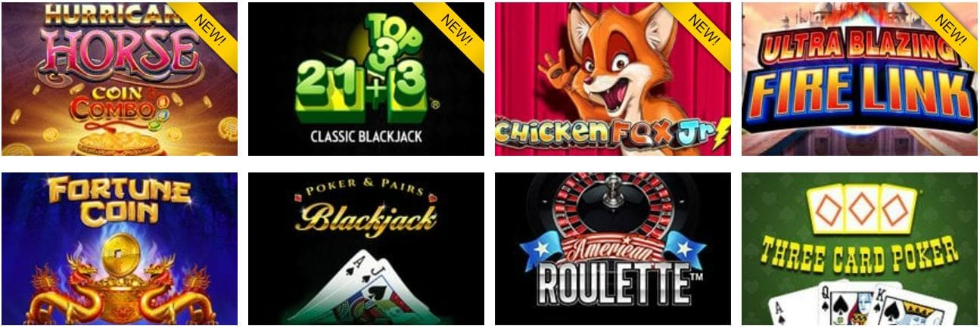Open the Fortune Coin slot game
The width and height of the screenshot is (980, 329).
tap(120, 249)
